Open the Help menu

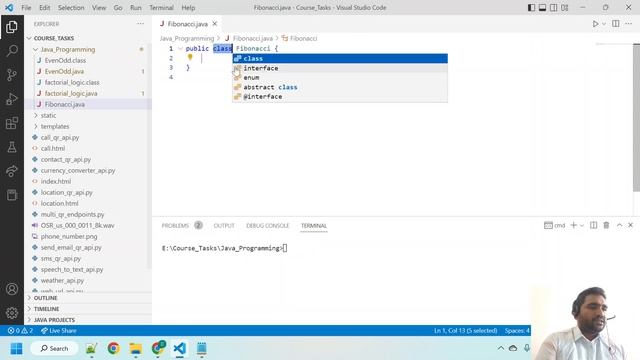coord(188,7)
